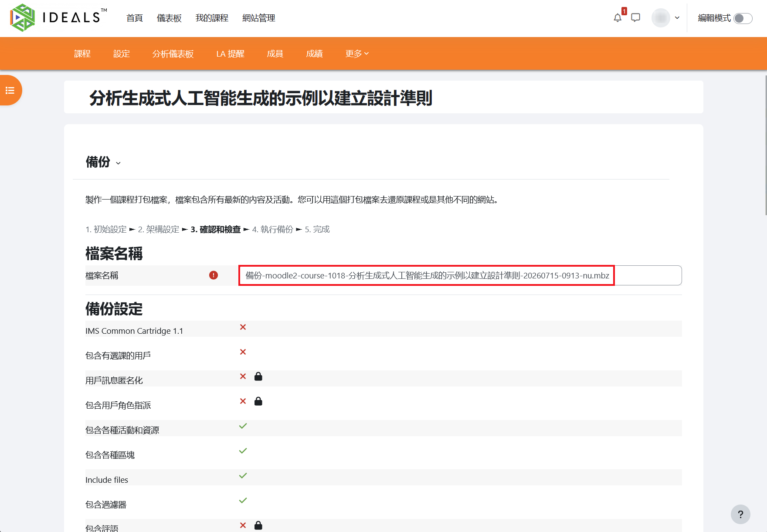This screenshot has height=532, width=767.
Task: Open the user menu dropdown arrow
Action: [677, 18]
